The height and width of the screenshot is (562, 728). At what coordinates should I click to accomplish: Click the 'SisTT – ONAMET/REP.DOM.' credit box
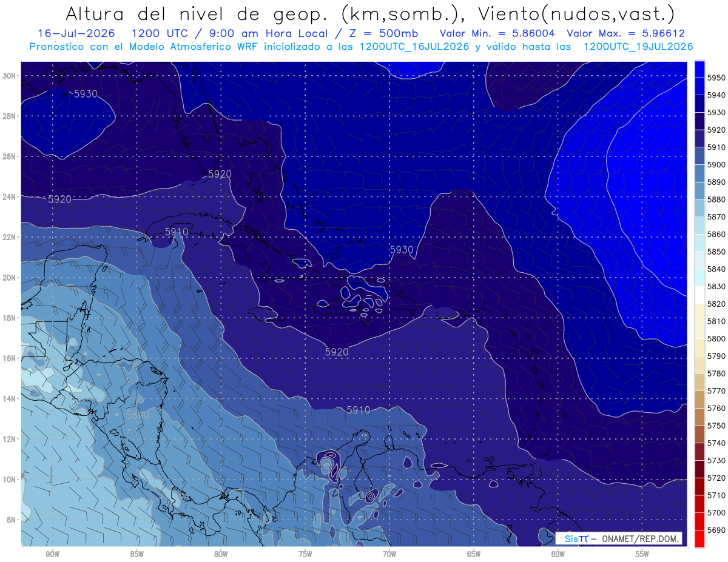[619, 538]
